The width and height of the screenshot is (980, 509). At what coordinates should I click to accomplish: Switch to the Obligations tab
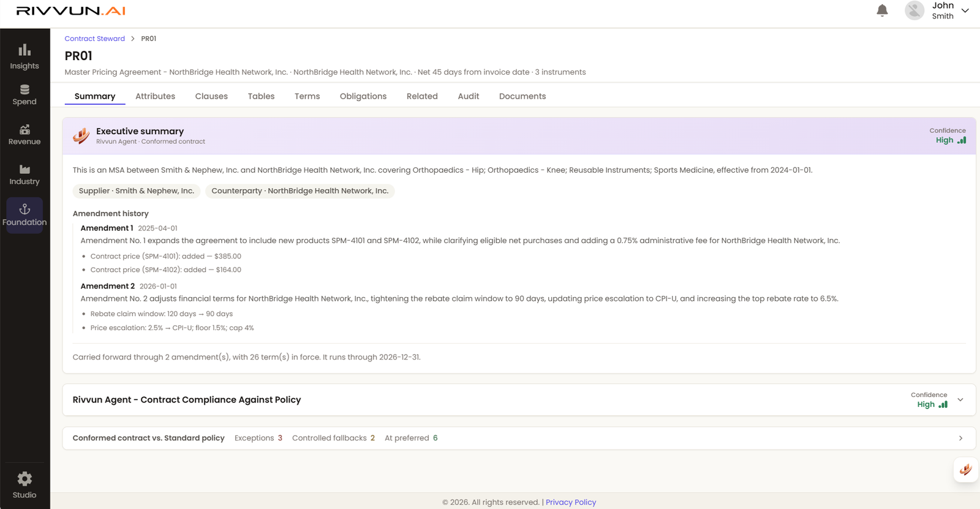(x=363, y=96)
